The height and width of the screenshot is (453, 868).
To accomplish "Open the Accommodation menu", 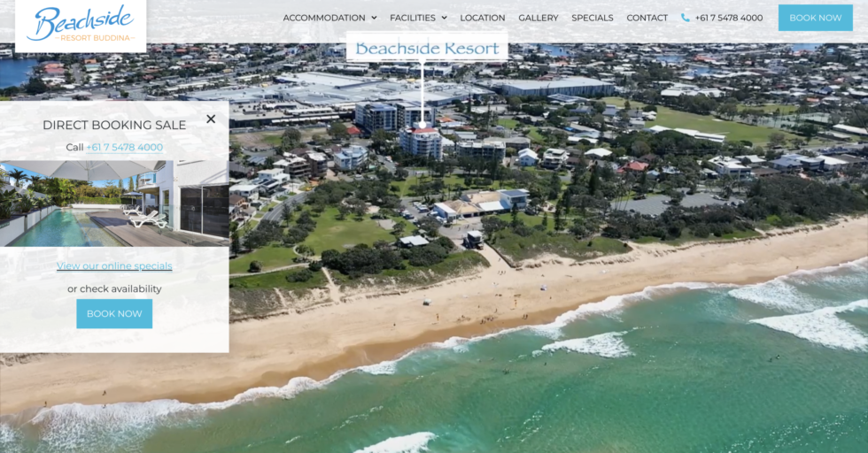I will click(x=323, y=18).
